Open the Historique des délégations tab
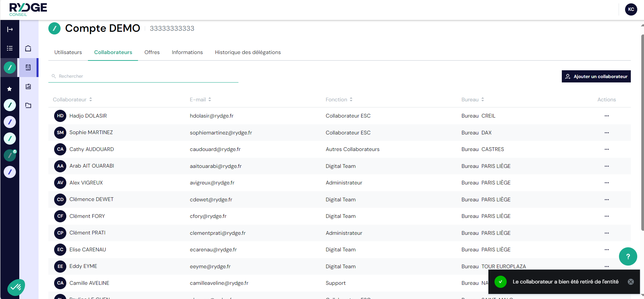This screenshot has width=644, height=299. (248, 52)
